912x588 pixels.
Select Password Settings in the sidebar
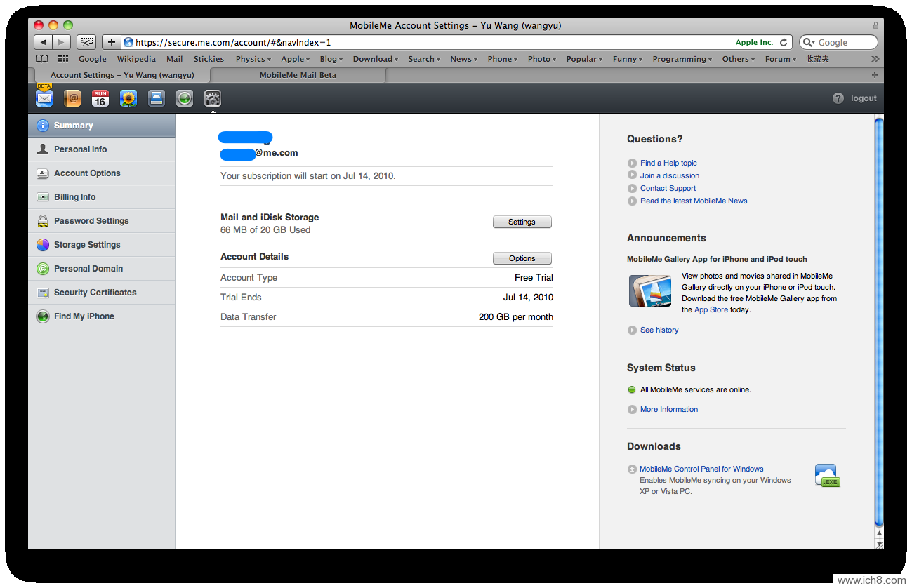pos(91,221)
